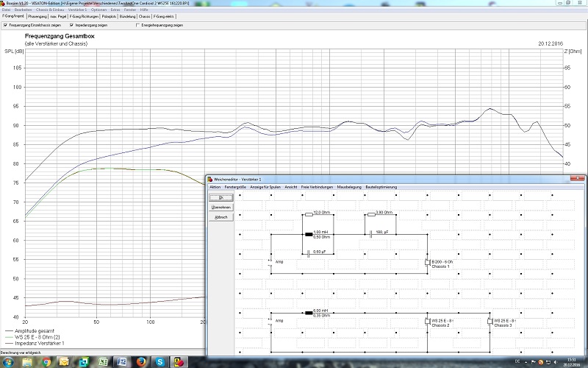Select the Chassis 3 speaker symbol
Image resolution: width=588 pixels, height=368 pixels.
pos(490,321)
